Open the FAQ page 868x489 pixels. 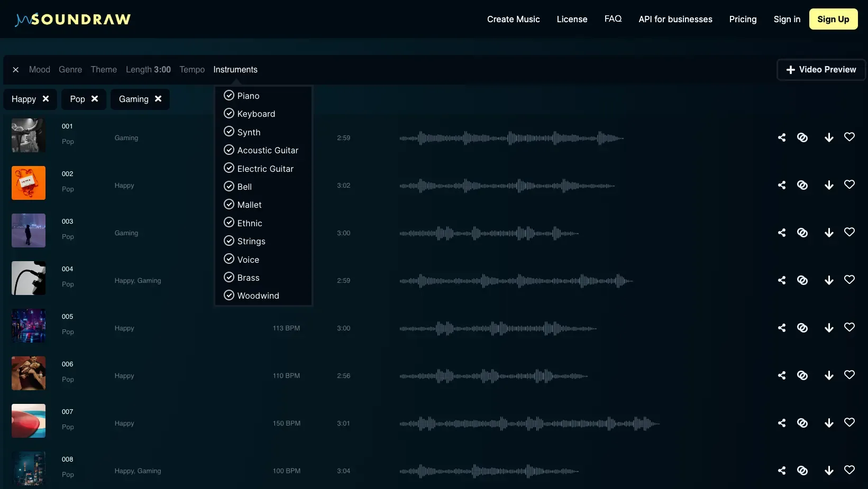[613, 19]
